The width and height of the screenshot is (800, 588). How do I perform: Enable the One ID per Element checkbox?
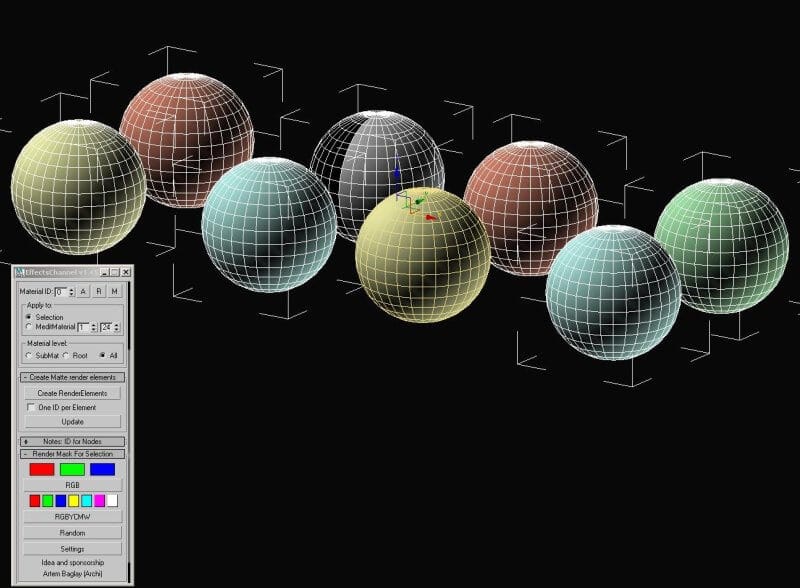click(x=30, y=405)
